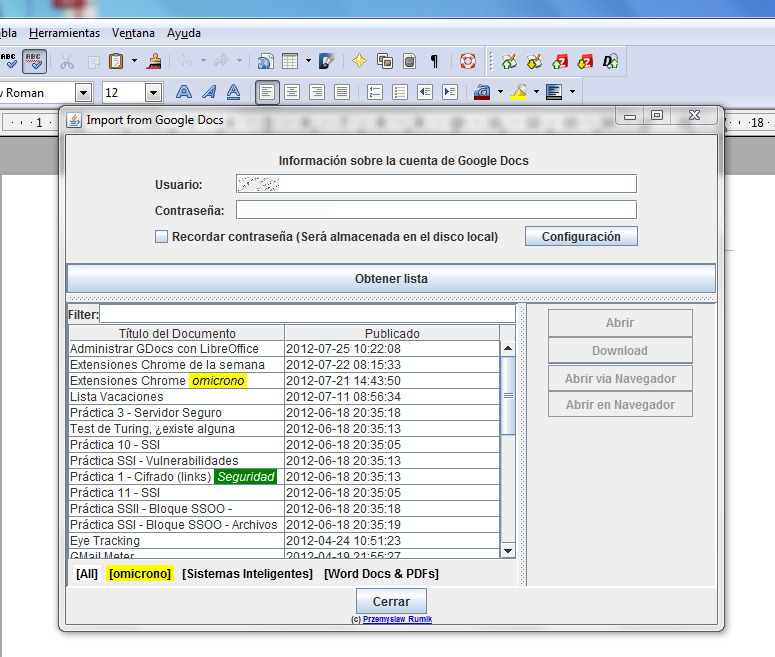775x657 pixels.
Task: Click the Paste clipboard icon
Action: [x=116, y=61]
